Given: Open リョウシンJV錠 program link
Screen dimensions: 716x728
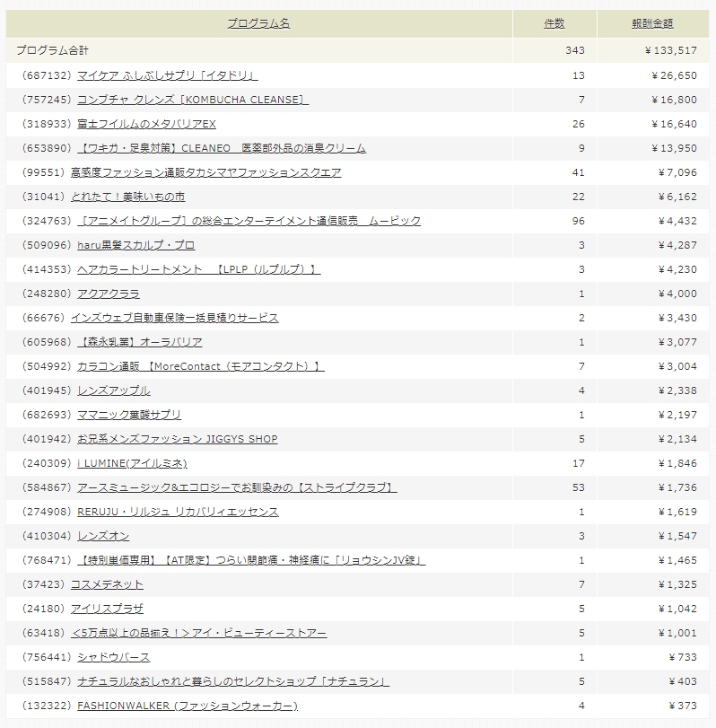Looking at the screenshot, I should tap(251, 560).
